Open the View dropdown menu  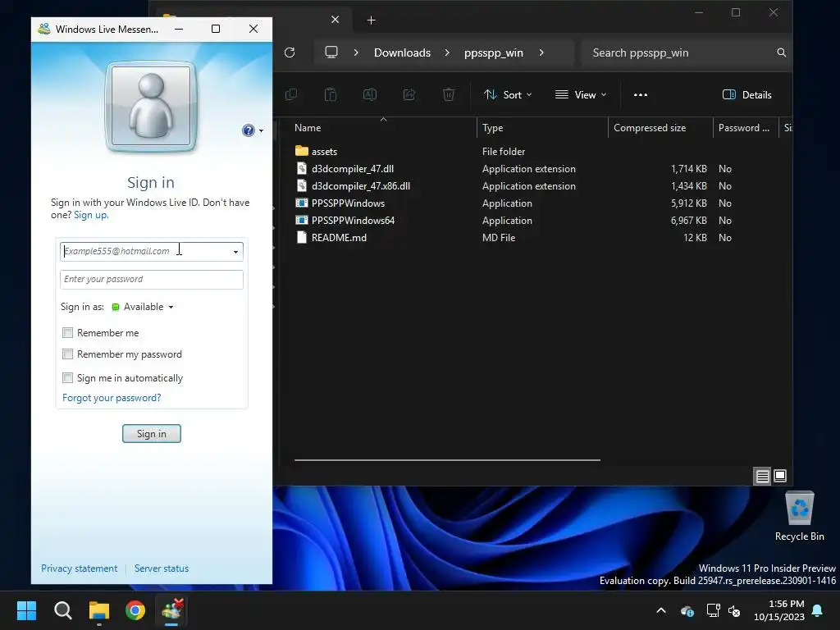[582, 95]
